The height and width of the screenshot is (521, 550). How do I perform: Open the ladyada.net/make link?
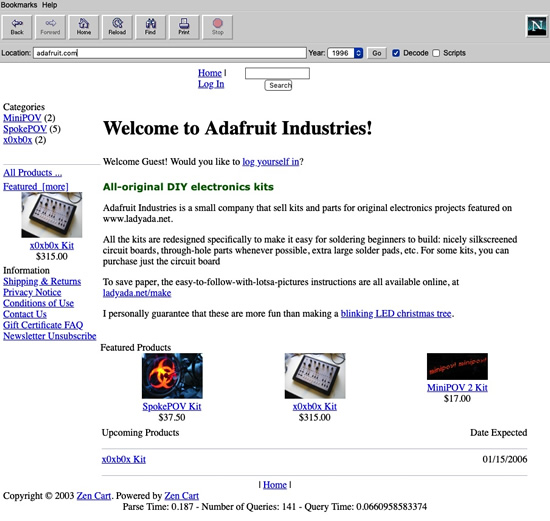(x=137, y=293)
